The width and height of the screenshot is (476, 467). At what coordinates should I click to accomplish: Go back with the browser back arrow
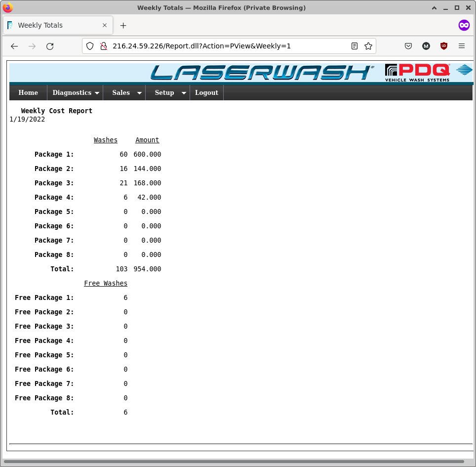point(14,46)
